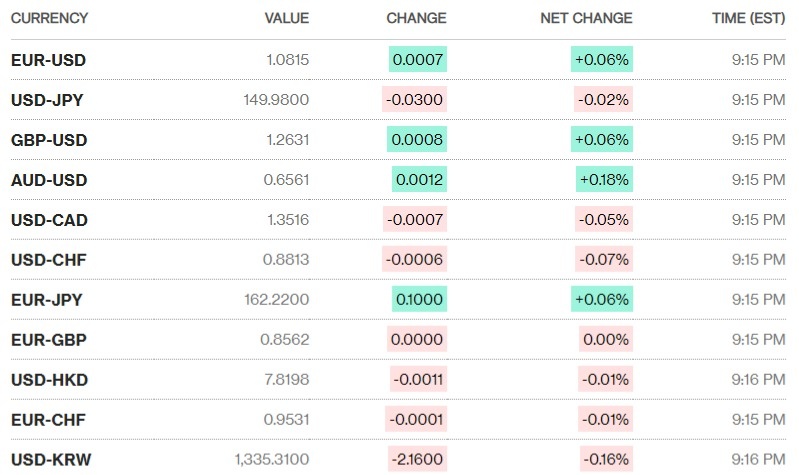Open the EUR-USD currency pair link
Viewport: 799px width, 475px height.
[48, 60]
